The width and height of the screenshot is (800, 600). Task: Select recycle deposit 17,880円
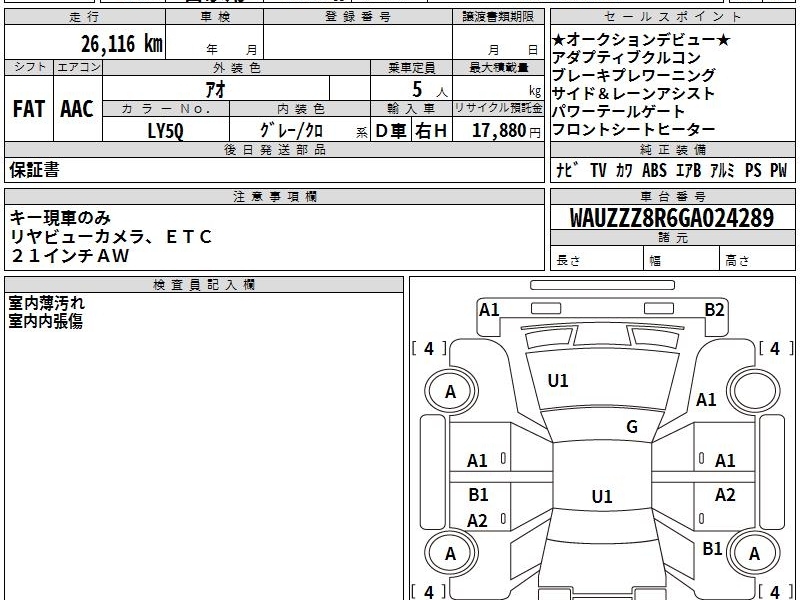tap(506, 131)
